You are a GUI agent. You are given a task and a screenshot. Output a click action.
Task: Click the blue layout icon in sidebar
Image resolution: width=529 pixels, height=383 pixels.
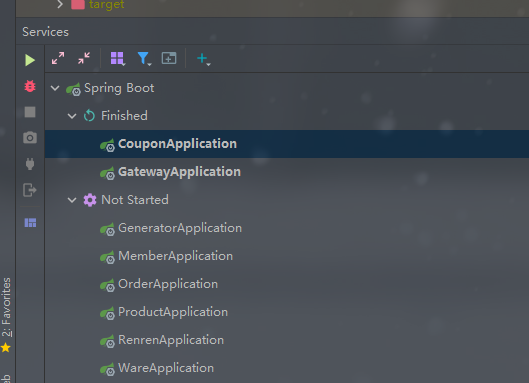[x=30, y=223]
